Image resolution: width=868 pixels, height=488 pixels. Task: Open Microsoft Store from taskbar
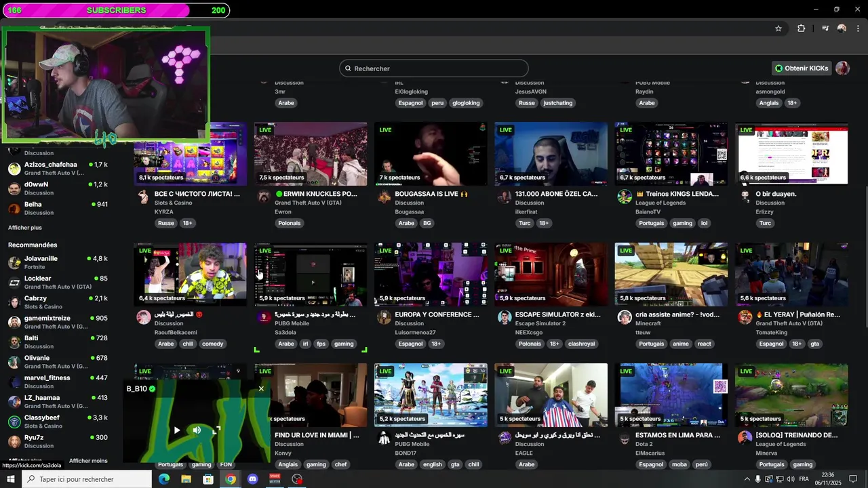[x=208, y=479]
